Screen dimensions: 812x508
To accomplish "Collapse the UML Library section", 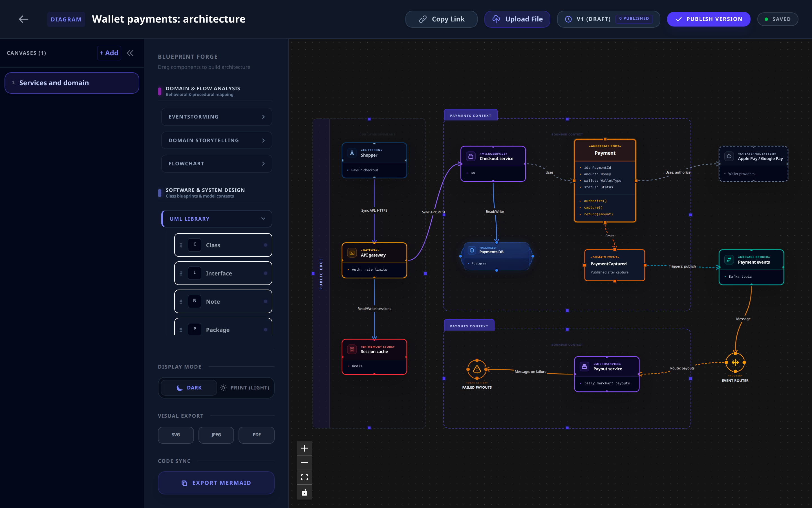I will point(217,219).
